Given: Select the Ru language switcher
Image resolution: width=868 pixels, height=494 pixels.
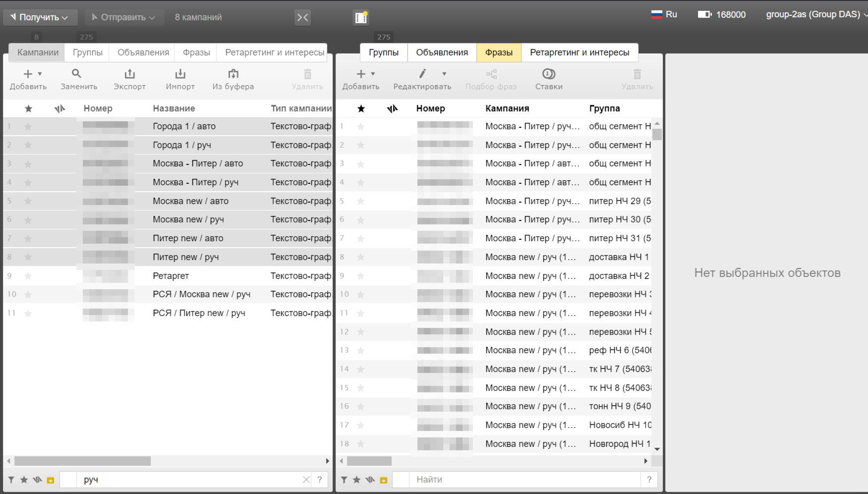Looking at the screenshot, I should (x=664, y=14).
